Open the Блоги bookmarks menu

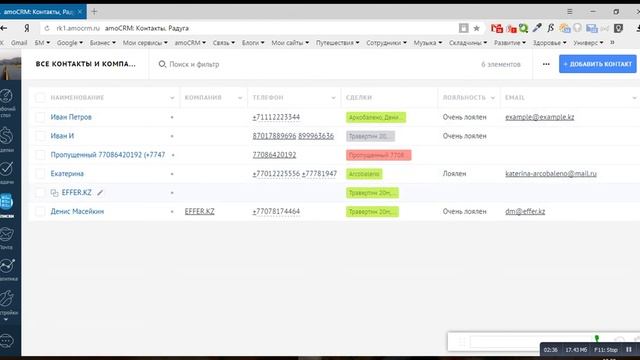point(253,42)
